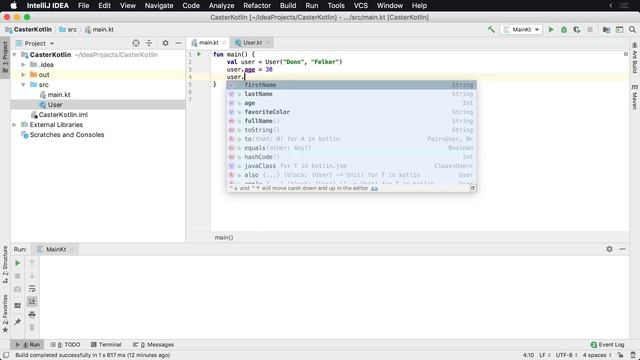The image size is (640, 360).
Task: Open the Event Log from the status bar
Action: click(607, 344)
